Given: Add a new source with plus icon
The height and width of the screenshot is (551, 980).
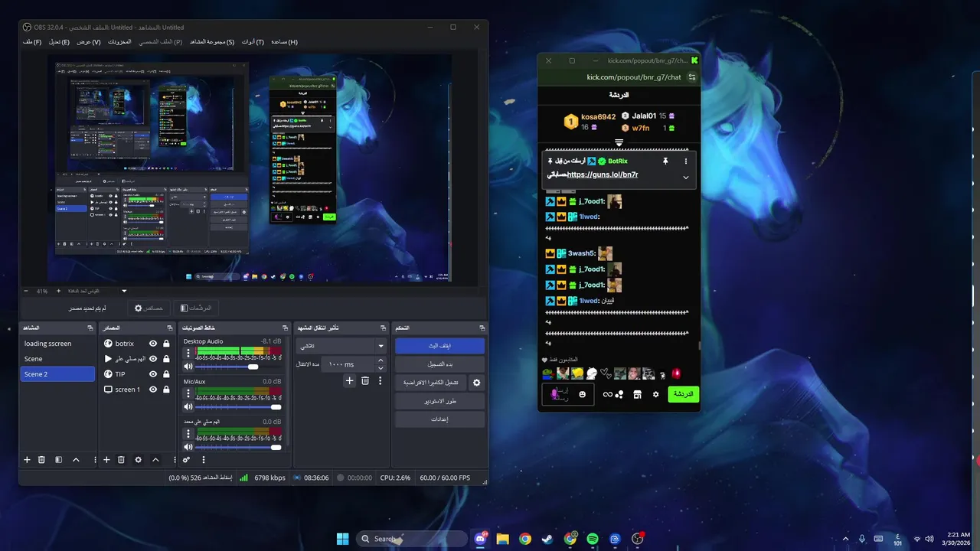Looking at the screenshot, I should tap(106, 460).
